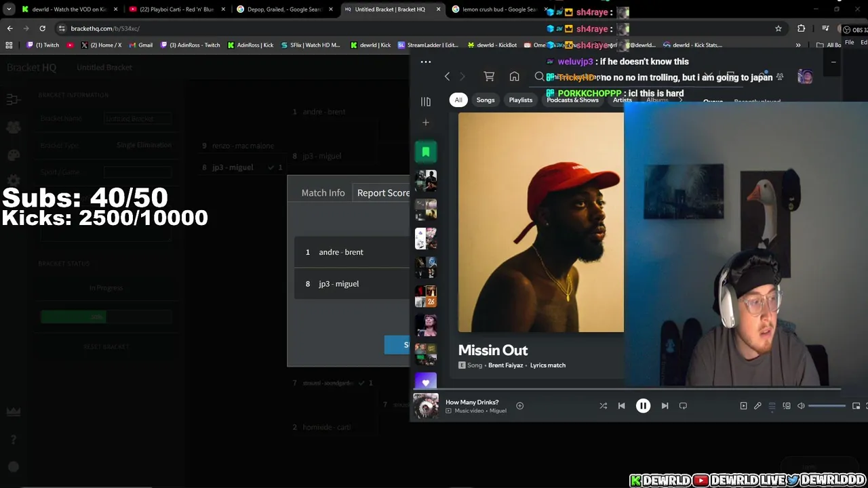The width and height of the screenshot is (868, 488).
Task: Open the Gmail bookmark
Action: tap(140, 45)
